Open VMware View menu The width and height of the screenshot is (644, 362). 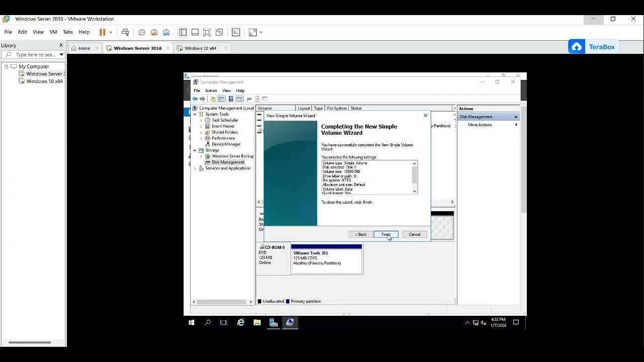click(38, 32)
